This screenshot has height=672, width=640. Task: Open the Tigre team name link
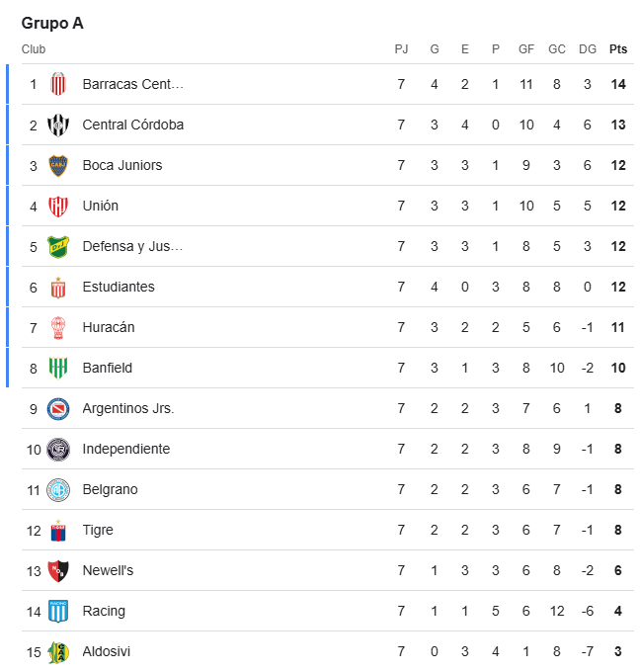tap(98, 530)
